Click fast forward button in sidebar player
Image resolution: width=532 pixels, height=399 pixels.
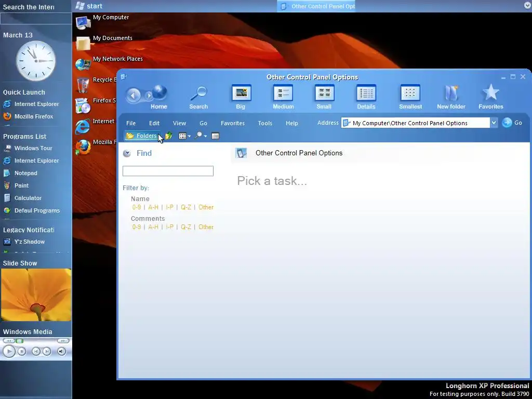click(x=63, y=341)
